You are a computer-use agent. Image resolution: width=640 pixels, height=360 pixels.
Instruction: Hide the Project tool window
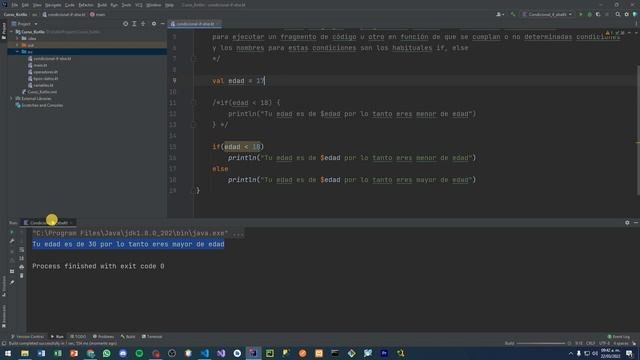(162, 24)
